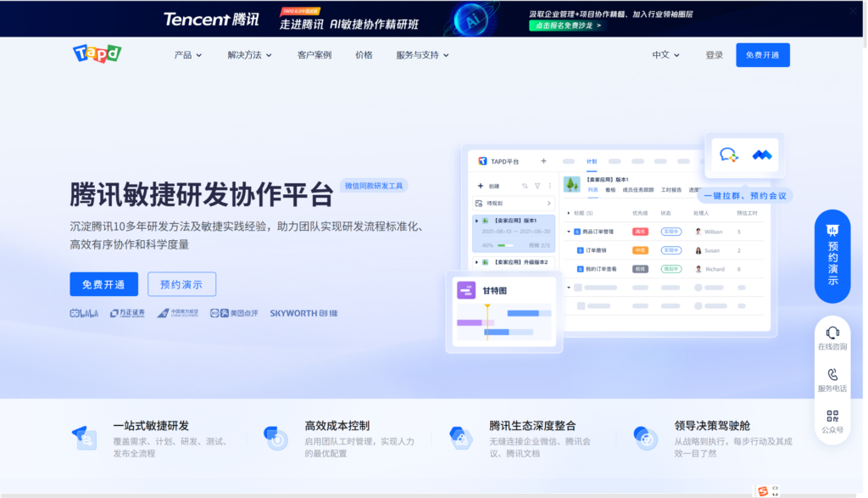This screenshot has height=498, width=868.
Task: Click the 预约演示 outlined button
Action: [x=181, y=284]
